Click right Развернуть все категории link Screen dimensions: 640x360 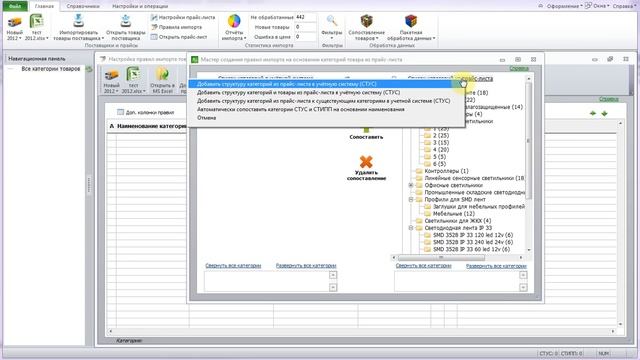496,266
